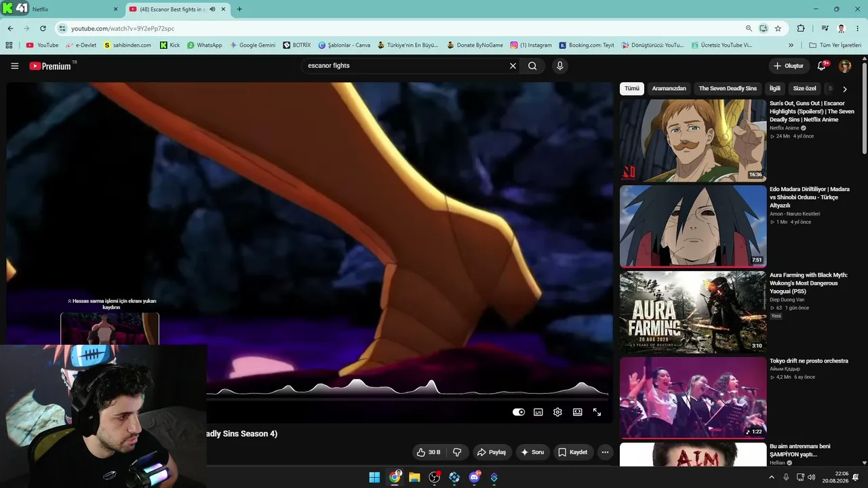Screen dimensions: 868x488
Task: Expand hidden bookmarks overflow chevron
Action: 791,45
